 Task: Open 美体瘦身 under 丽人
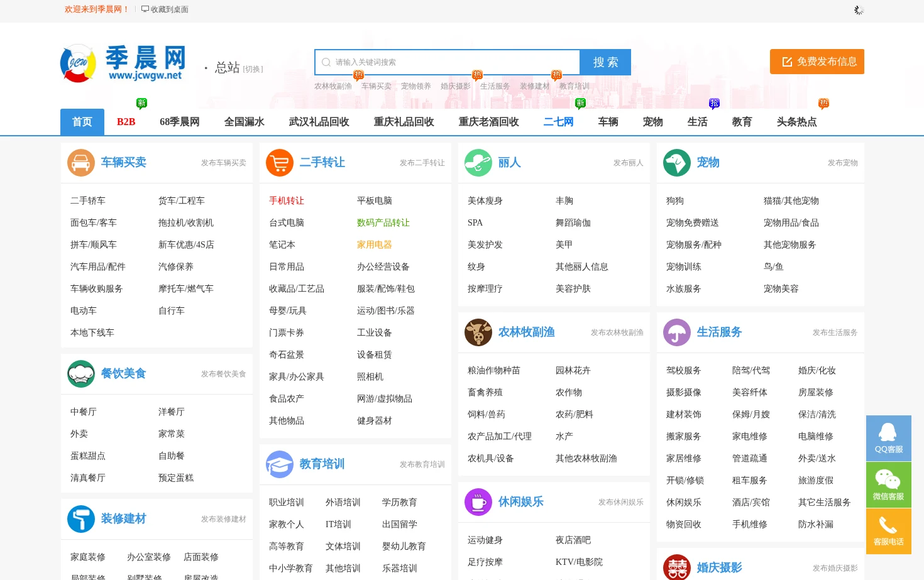coord(485,200)
